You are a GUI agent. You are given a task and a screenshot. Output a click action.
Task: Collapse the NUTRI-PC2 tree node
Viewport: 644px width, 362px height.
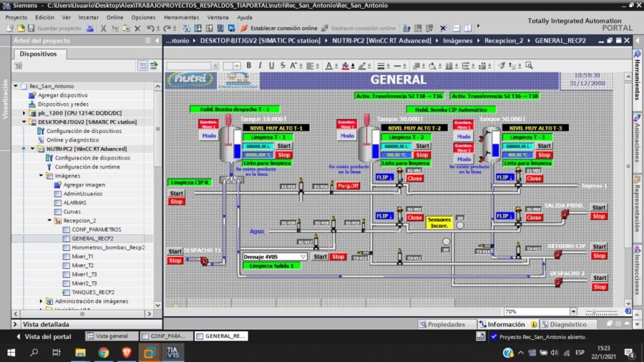[x=33, y=149]
